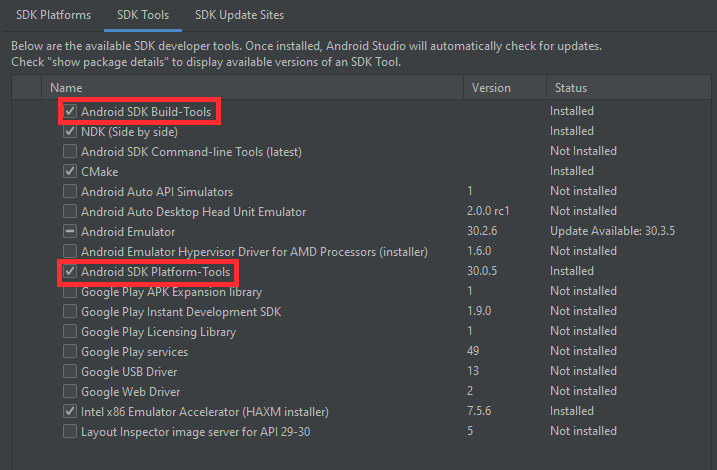This screenshot has width=717, height=470.
Task: Check Google Play Licensing Library box
Action: [70, 332]
